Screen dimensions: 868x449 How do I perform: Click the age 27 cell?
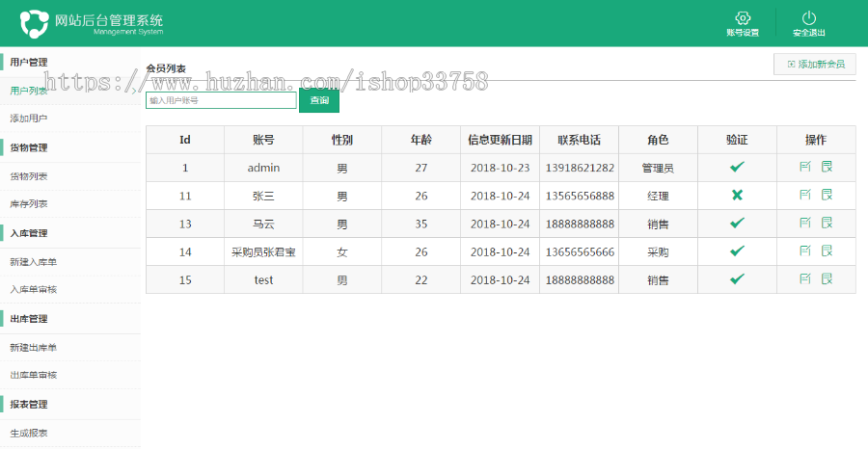click(421, 168)
